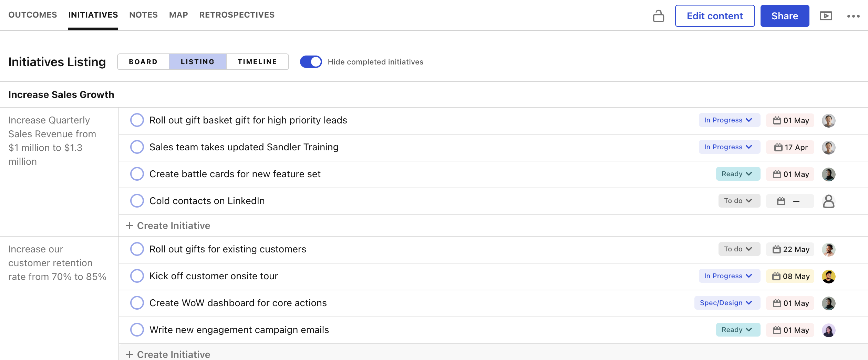Click unassigned person icon for Cold contacts
The width and height of the screenshot is (868, 360).
click(x=828, y=201)
